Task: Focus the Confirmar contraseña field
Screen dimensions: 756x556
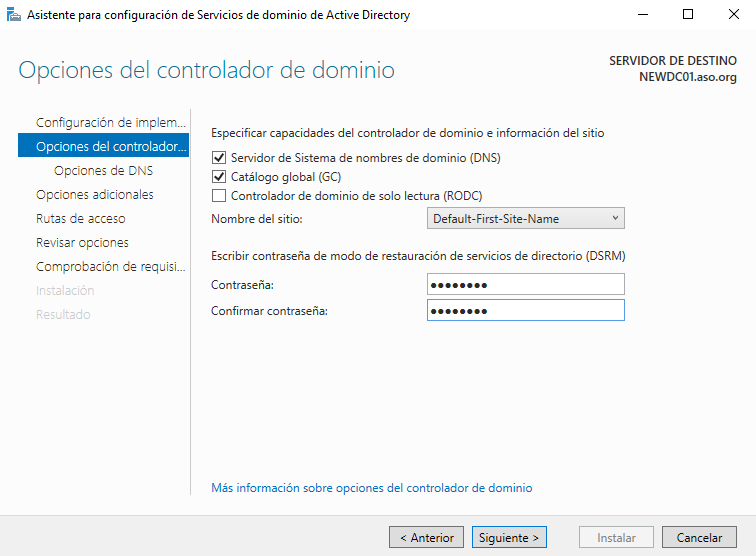Action: point(525,311)
